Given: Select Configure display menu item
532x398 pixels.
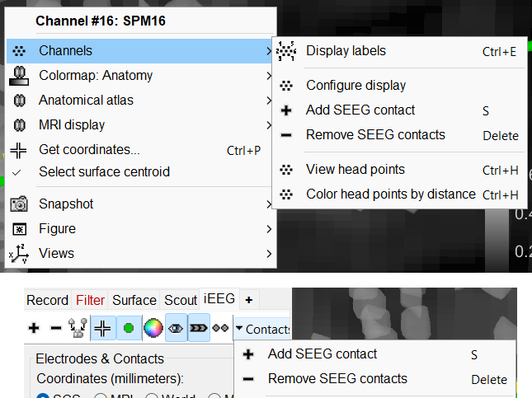Looking at the screenshot, I should point(355,85).
